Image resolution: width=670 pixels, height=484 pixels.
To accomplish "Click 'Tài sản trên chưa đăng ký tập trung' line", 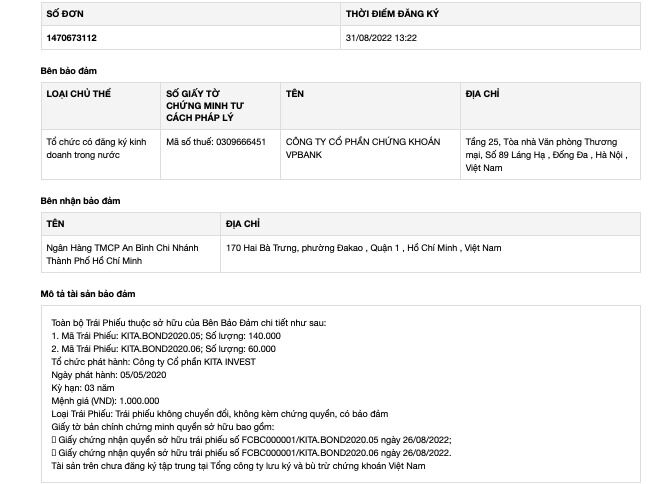I will pos(238,466).
